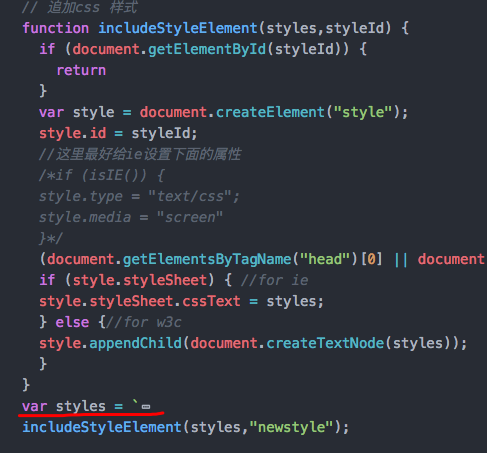Click the getElementById method call
This screenshot has height=453, width=487.
(207, 49)
